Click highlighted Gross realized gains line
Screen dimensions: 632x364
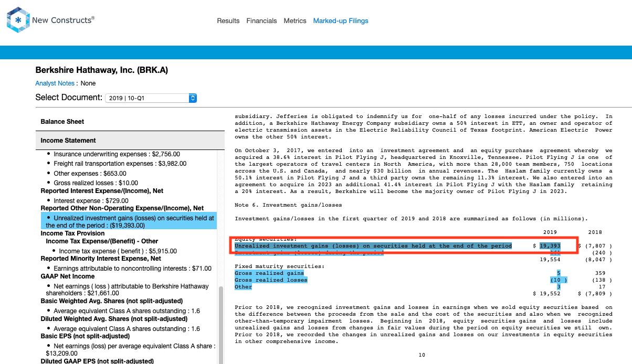point(269,273)
